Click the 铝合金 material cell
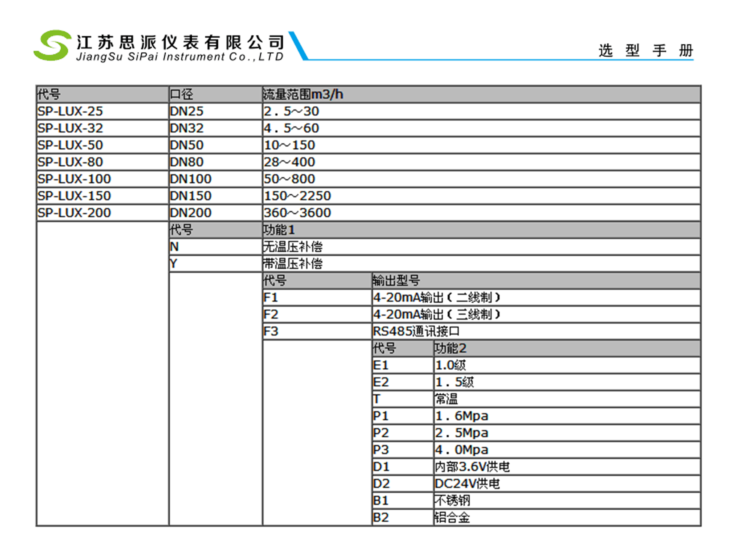 pos(567,518)
